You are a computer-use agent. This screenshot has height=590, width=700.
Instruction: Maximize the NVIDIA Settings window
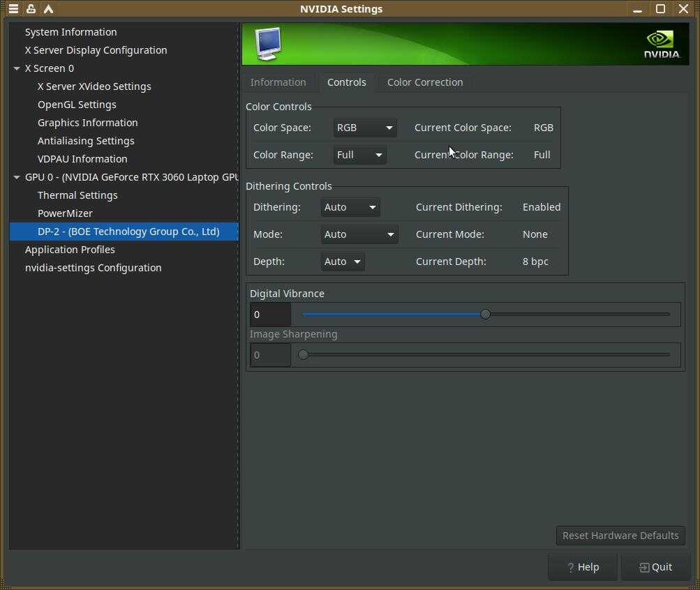[x=660, y=9]
